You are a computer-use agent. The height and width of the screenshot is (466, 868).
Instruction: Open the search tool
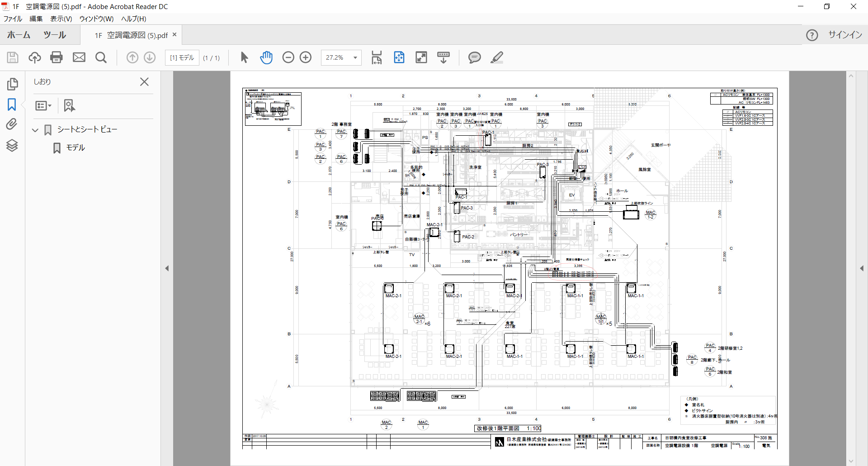(x=101, y=57)
